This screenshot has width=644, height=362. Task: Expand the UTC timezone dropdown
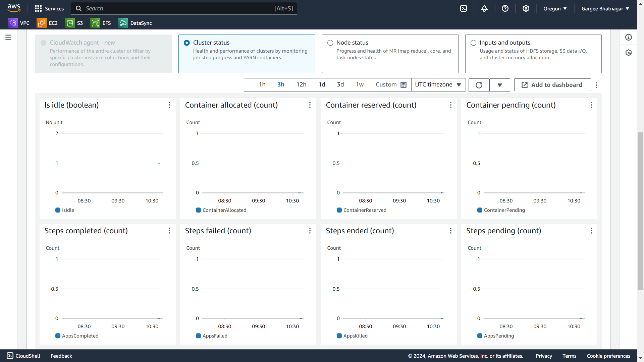(438, 85)
